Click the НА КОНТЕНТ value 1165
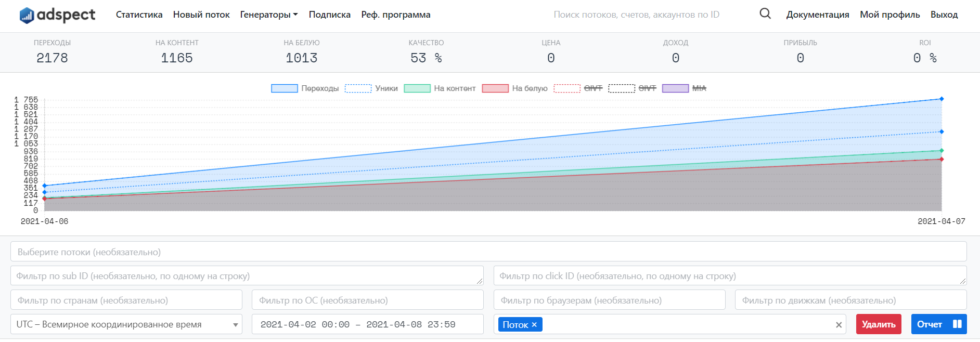The width and height of the screenshot is (980, 342). point(177,58)
